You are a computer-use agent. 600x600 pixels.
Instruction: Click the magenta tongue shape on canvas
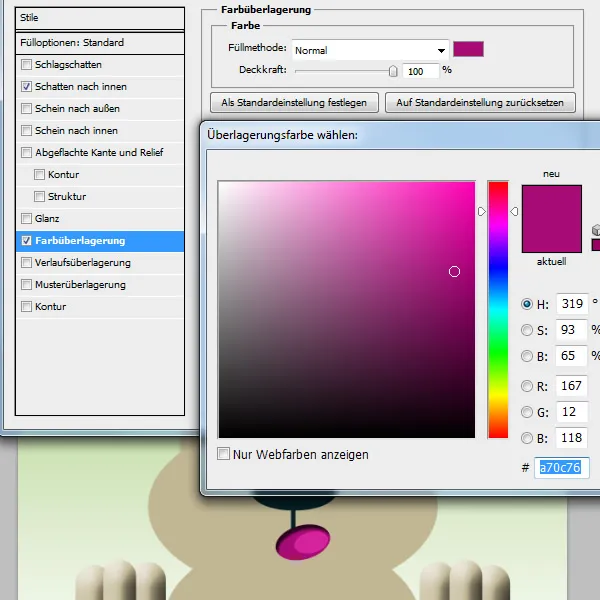pyautogui.click(x=303, y=542)
